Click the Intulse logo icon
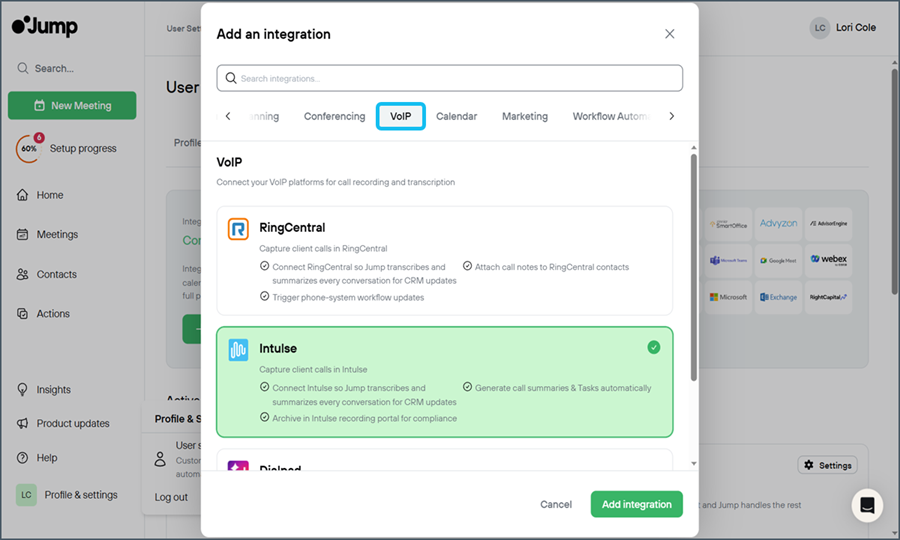The width and height of the screenshot is (900, 540). tap(238, 349)
